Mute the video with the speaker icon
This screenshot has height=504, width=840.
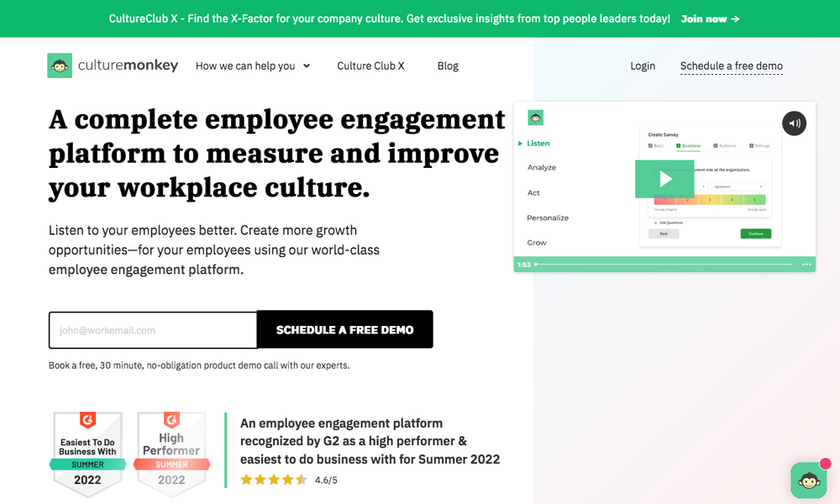tap(794, 123)
